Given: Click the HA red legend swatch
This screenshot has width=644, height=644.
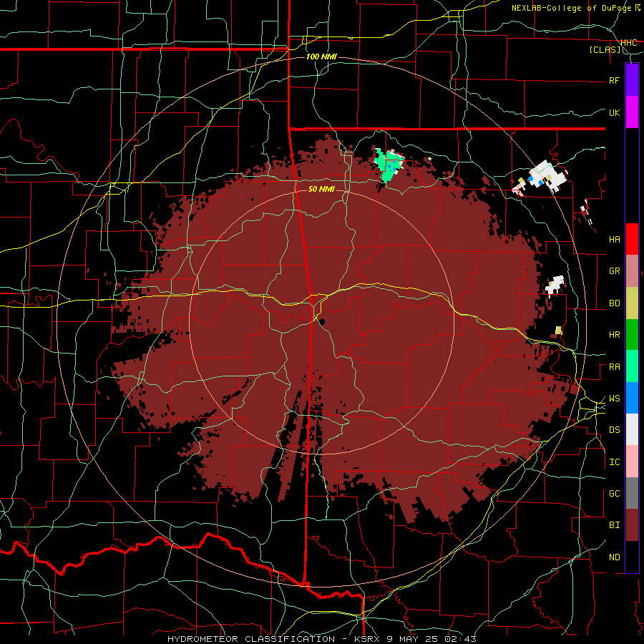Looking at the screenshot, I should (632, 239).
